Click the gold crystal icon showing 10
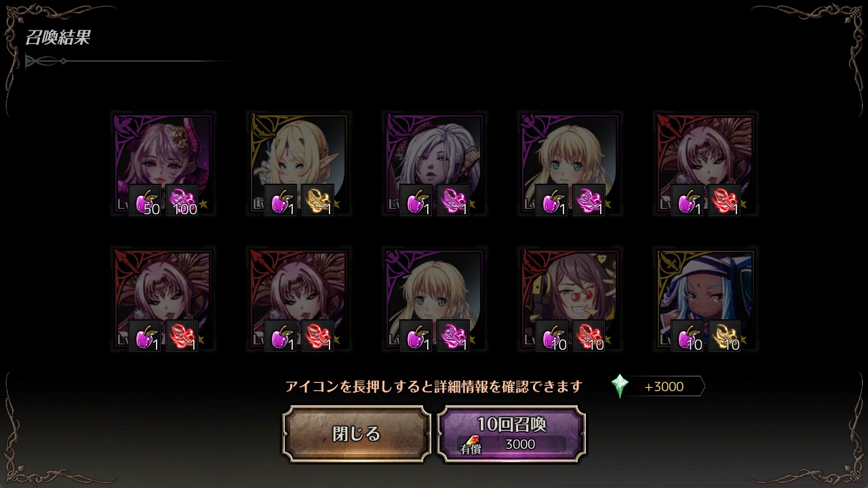This screenshot has width=868, height=488. (724, 336)
